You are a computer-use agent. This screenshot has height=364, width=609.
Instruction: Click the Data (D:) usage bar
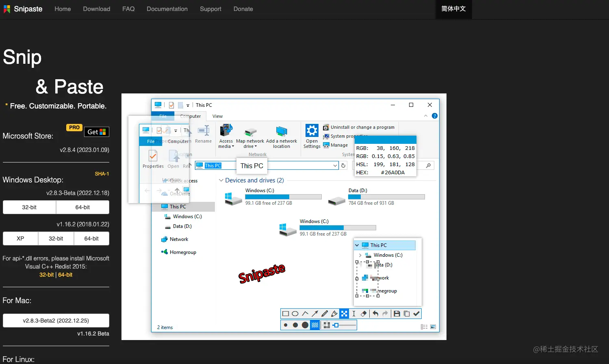(x=386, y=197)
